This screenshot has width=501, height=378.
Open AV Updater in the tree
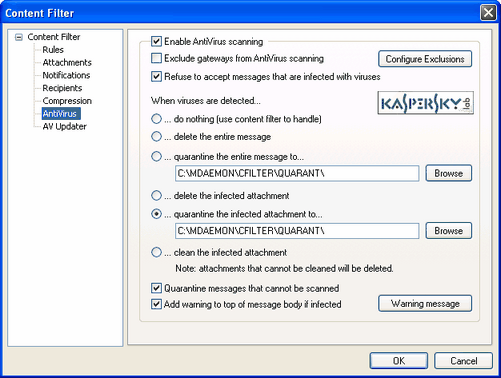[x=64, y=126]
